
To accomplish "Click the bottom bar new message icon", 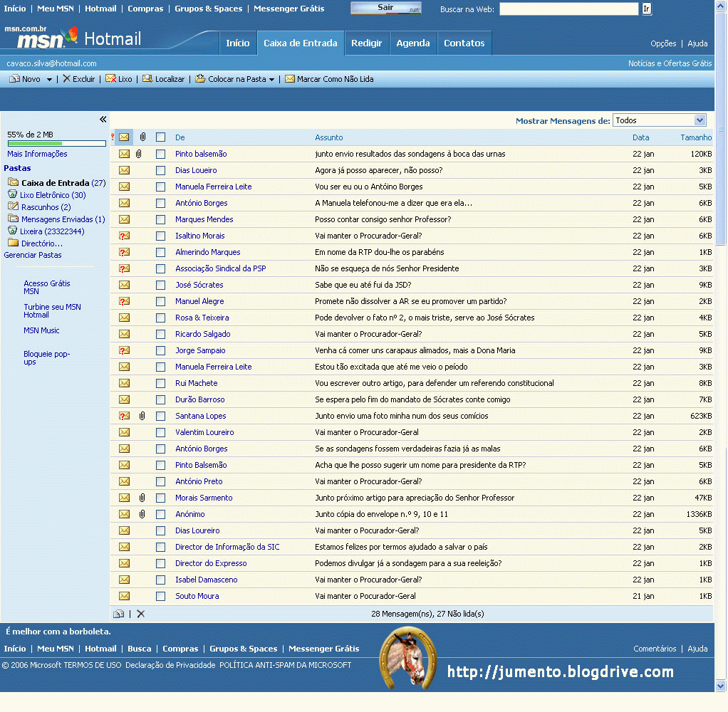I will point(118,614).
